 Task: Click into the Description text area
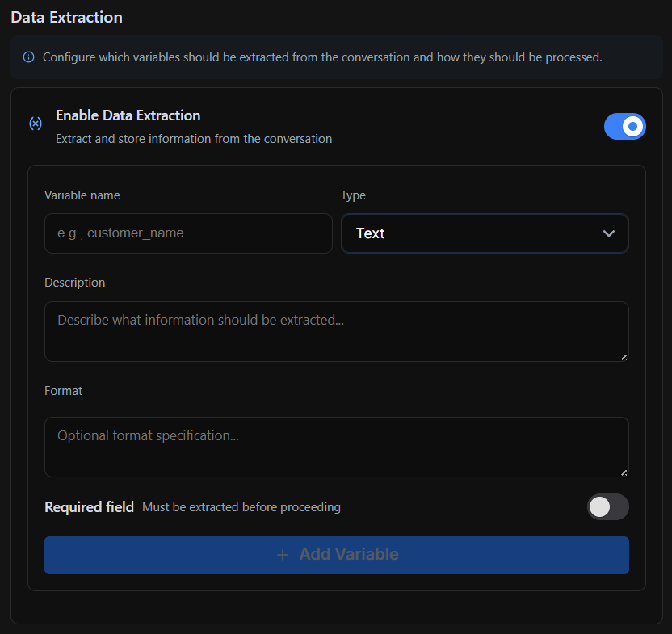point(336,331)
